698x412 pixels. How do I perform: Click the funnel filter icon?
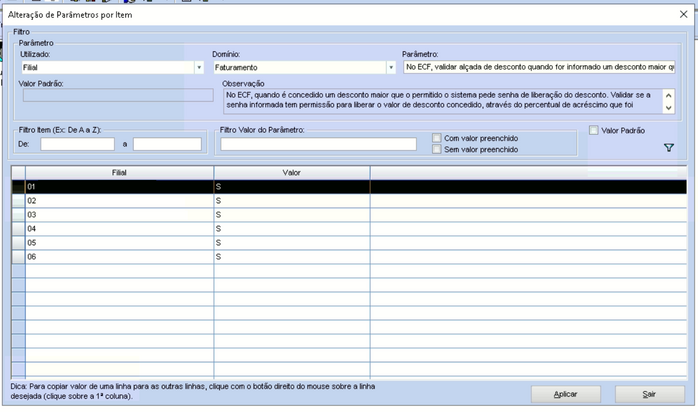point(669,148)
